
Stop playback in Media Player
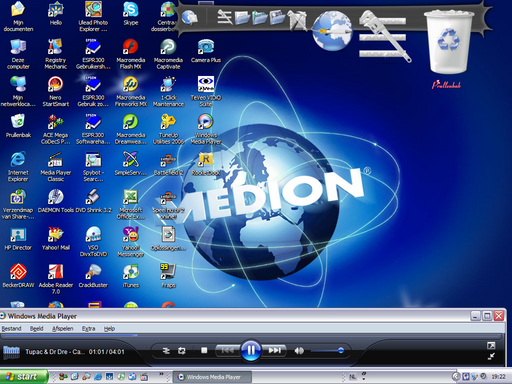pos(204,350)
